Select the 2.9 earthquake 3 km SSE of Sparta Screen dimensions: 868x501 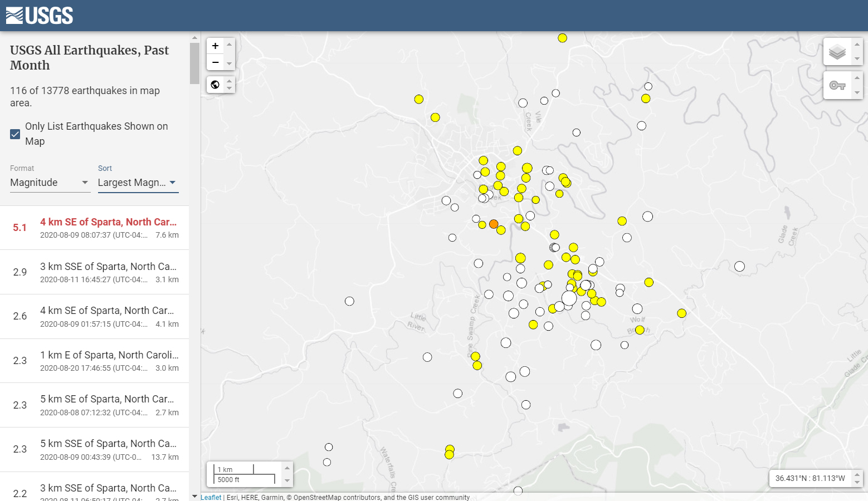click(95, 272)
